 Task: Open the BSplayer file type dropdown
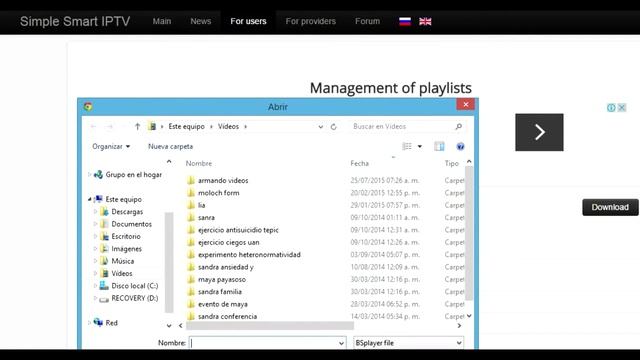pos(459,343)
